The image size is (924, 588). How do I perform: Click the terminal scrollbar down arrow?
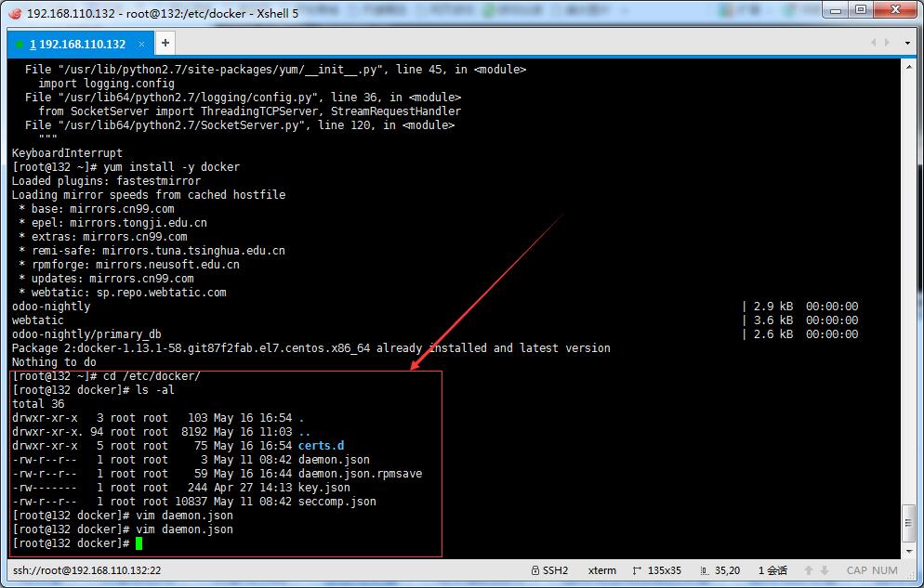point(908,552)
